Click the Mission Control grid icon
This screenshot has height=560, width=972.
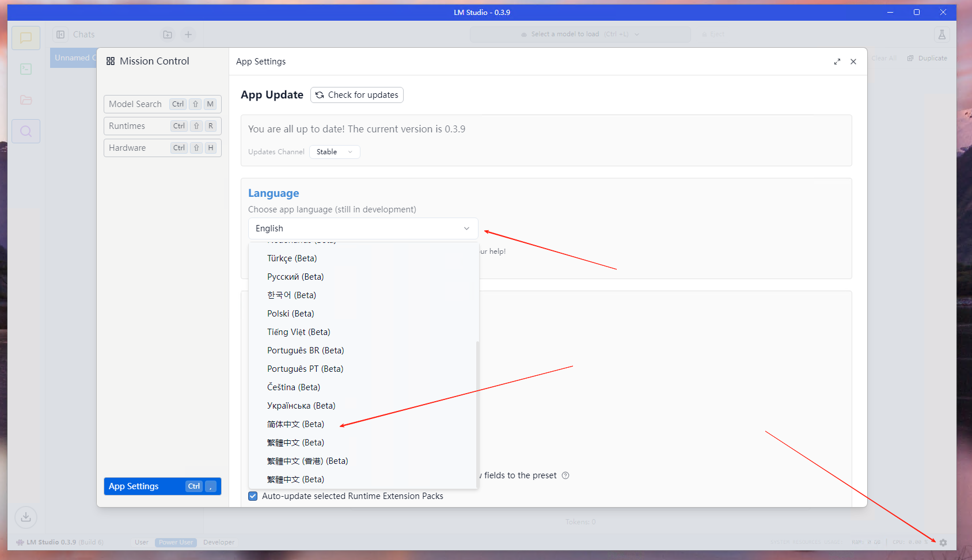pyautogui.click(x=111, y=61)
